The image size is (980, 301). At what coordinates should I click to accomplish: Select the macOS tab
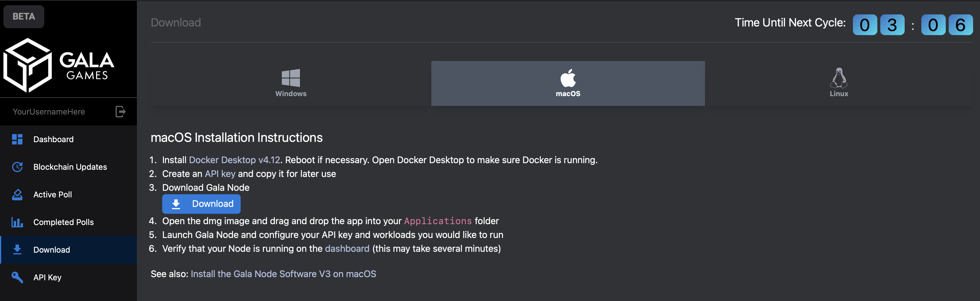point(568,83)
